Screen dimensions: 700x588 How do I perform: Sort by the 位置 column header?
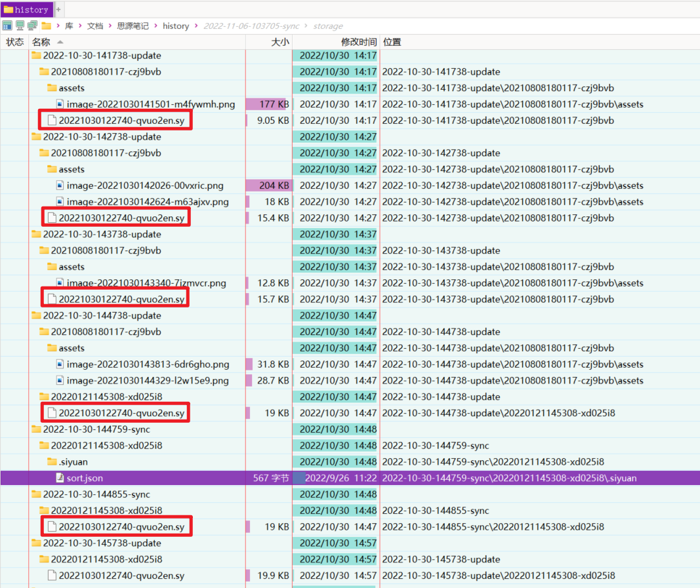coord(540,42)
